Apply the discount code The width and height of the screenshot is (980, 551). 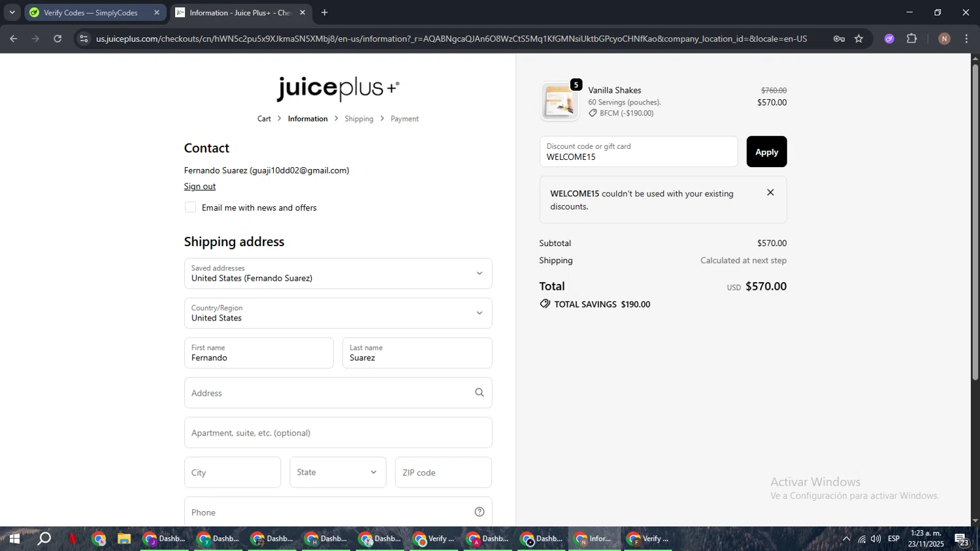tap(766, 151)
